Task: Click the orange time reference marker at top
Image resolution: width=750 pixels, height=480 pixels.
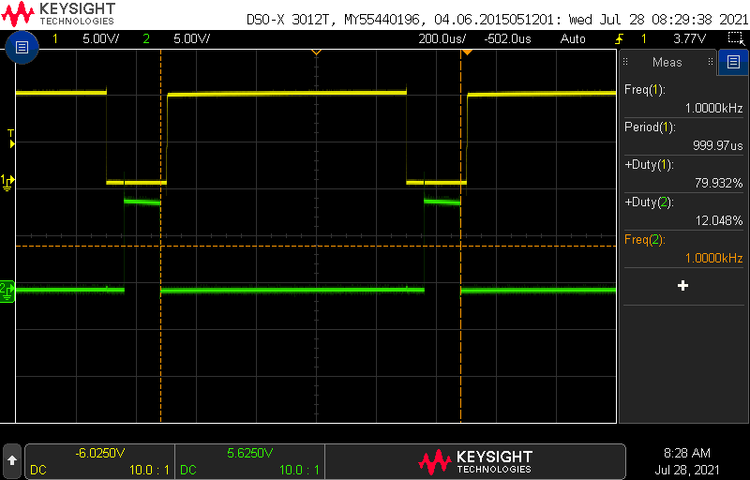Action: click(x=316, y=52)
